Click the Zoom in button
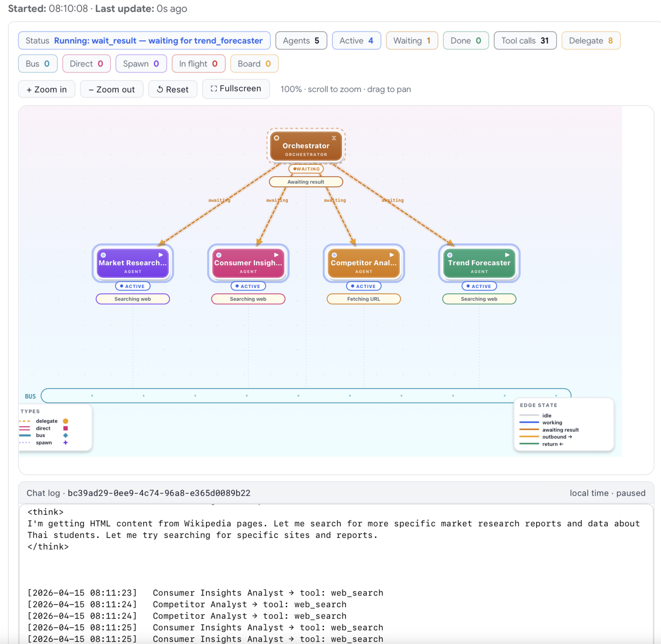Viewport: 661px width, 644px height. point(47,89)
